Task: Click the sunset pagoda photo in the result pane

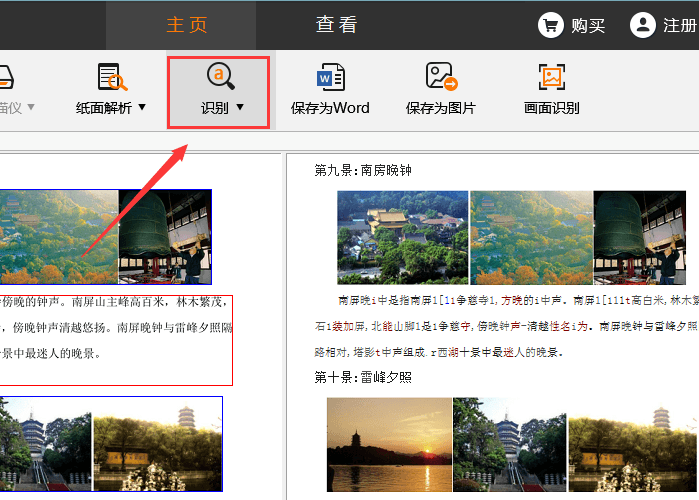Action: (x=389, y=445)
